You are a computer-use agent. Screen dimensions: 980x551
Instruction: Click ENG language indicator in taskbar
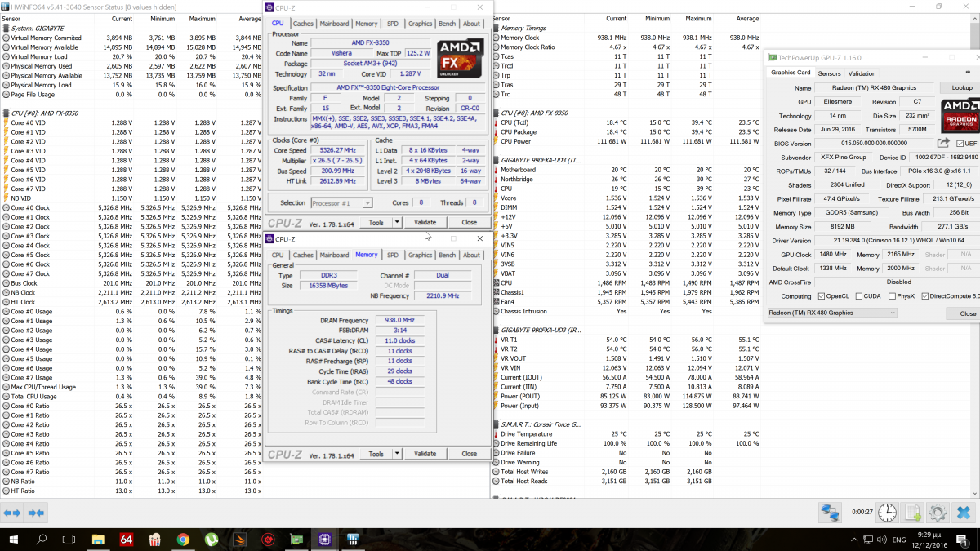tap(898, 540)
